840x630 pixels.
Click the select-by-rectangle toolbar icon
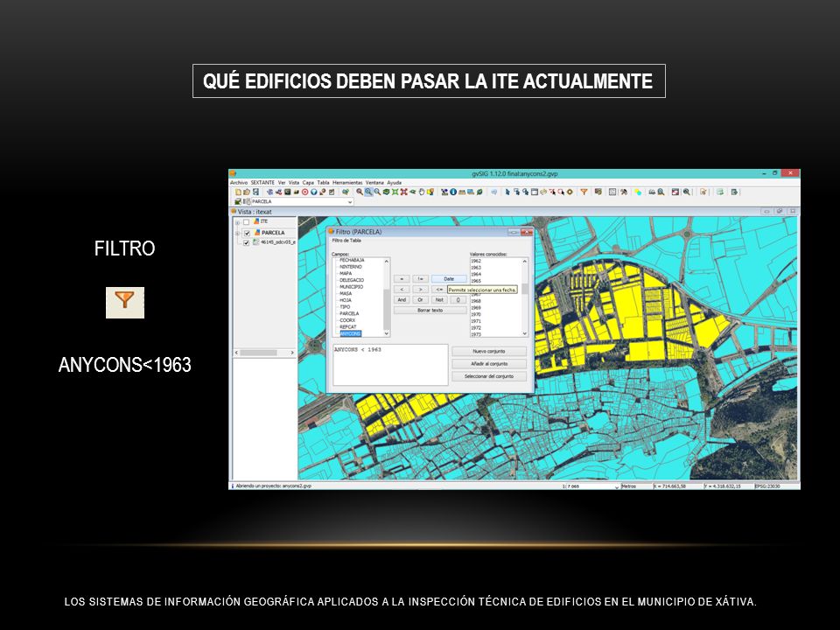516,192
